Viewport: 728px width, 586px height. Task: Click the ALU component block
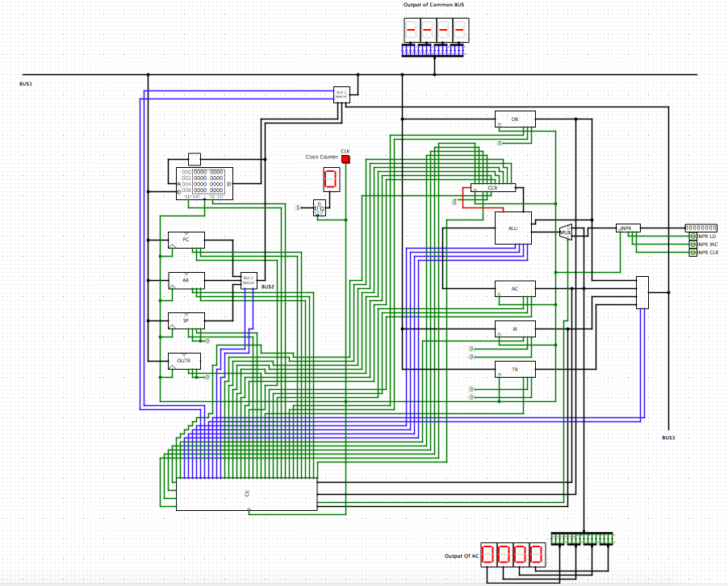pos(513,228)
